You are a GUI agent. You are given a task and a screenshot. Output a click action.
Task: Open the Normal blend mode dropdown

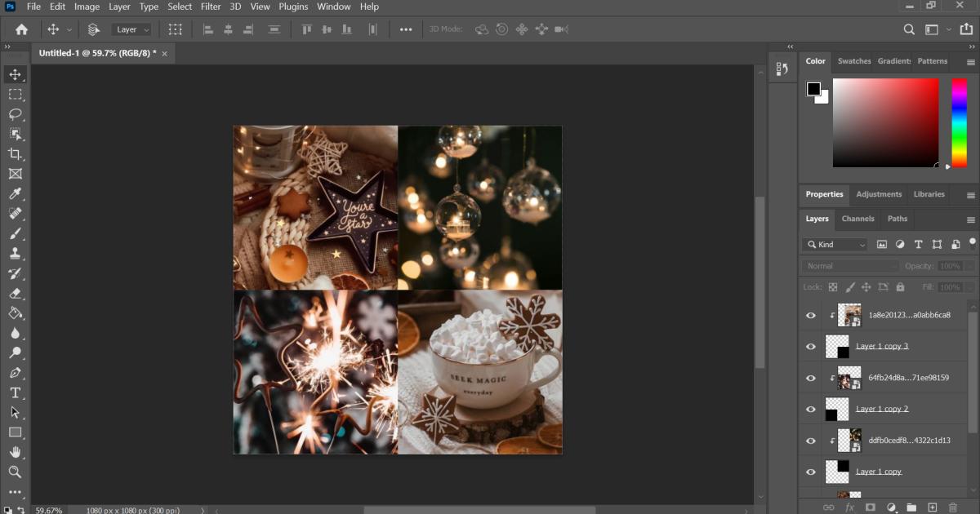(849, 266)
